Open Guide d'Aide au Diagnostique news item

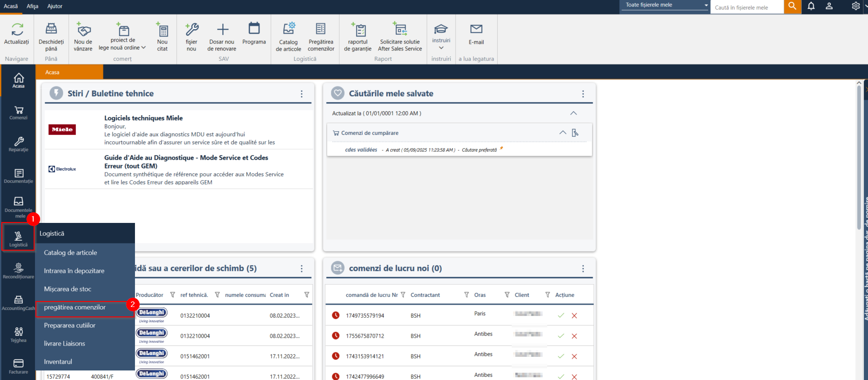(x=179, y=169)
